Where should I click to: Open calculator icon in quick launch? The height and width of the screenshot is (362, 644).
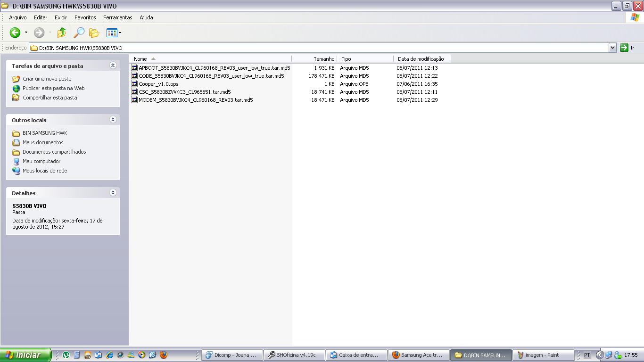[x=77, y=355]
